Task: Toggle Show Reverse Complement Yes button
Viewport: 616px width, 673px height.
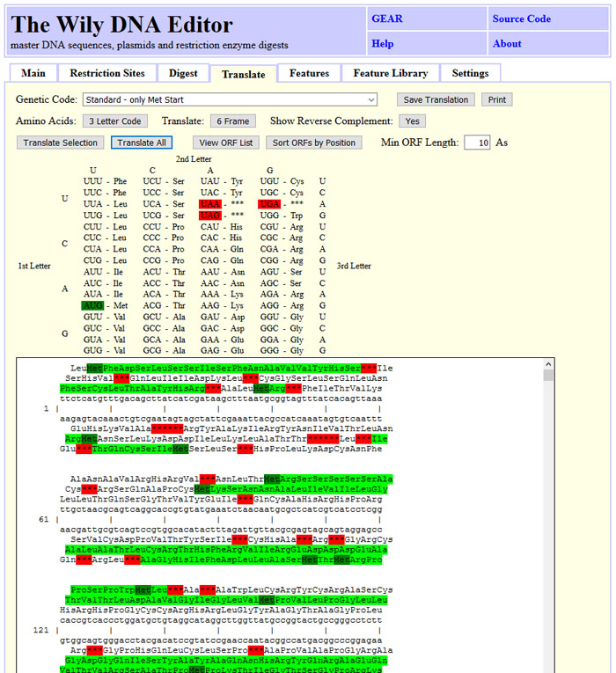Action: tap(412, 121)
